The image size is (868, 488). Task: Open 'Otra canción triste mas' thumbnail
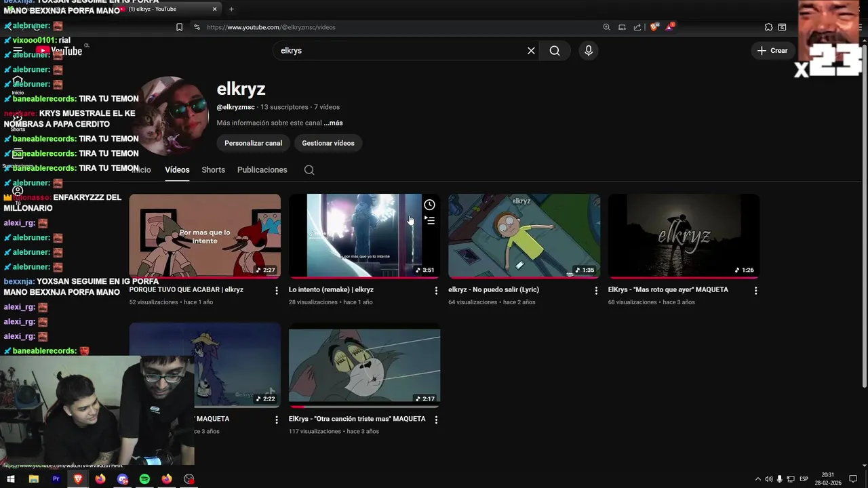point(364,366)
